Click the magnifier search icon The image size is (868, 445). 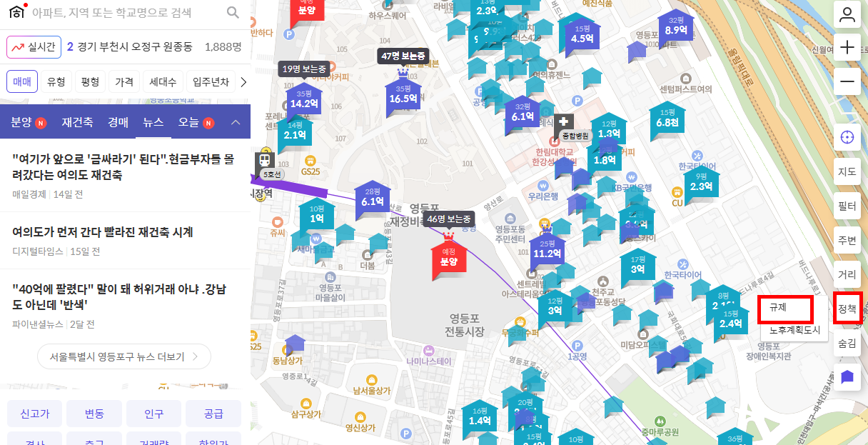click(x=233, y=12)
